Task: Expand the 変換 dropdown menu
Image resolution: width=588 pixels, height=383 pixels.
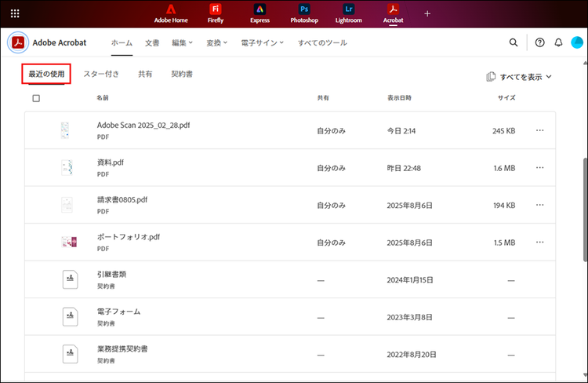Action: (216, 42)
